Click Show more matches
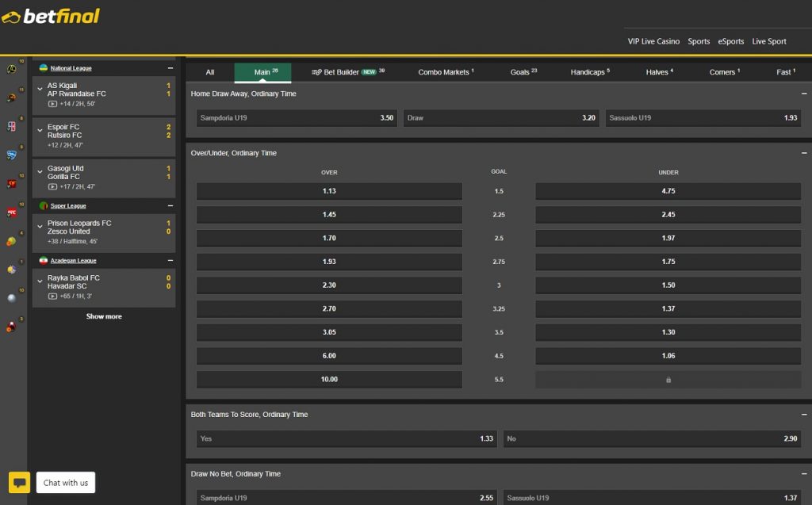This screenshot has width=812, height=505. coord(104,316)
